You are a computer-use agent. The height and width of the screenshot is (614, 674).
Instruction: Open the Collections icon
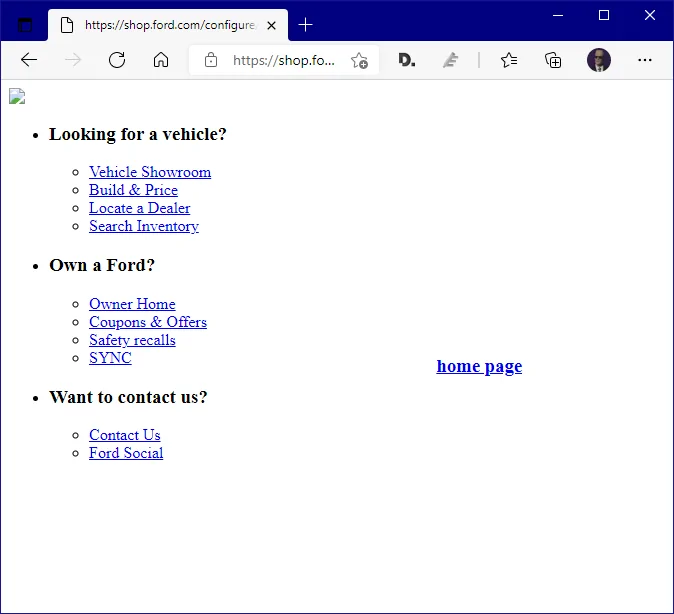pos(553,60)
